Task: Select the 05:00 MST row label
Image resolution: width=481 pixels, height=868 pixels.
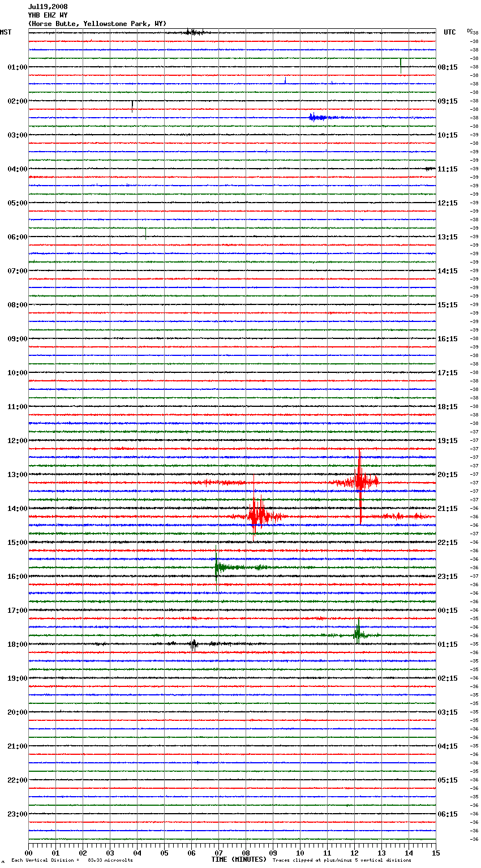Action: [18, 203]
